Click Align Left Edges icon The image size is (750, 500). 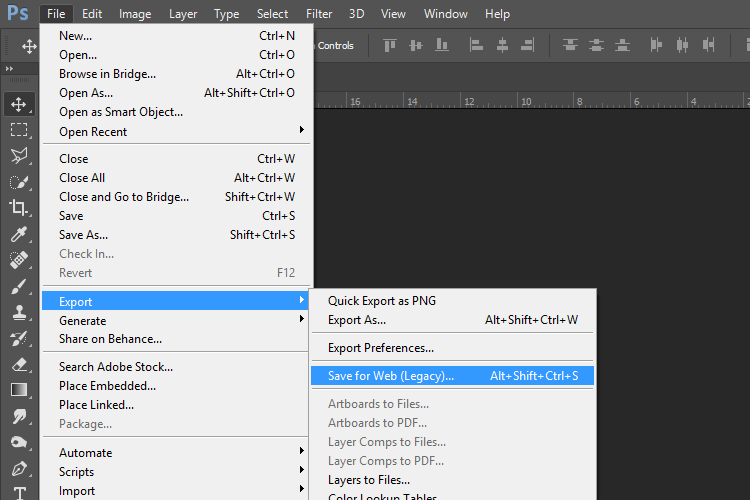click(x=476, y=45)
